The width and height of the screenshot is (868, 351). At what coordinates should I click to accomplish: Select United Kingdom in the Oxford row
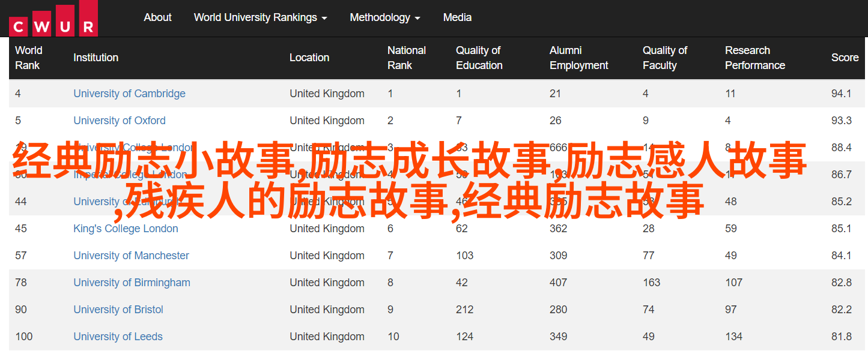pyautogui.click(x=327, y=121)
